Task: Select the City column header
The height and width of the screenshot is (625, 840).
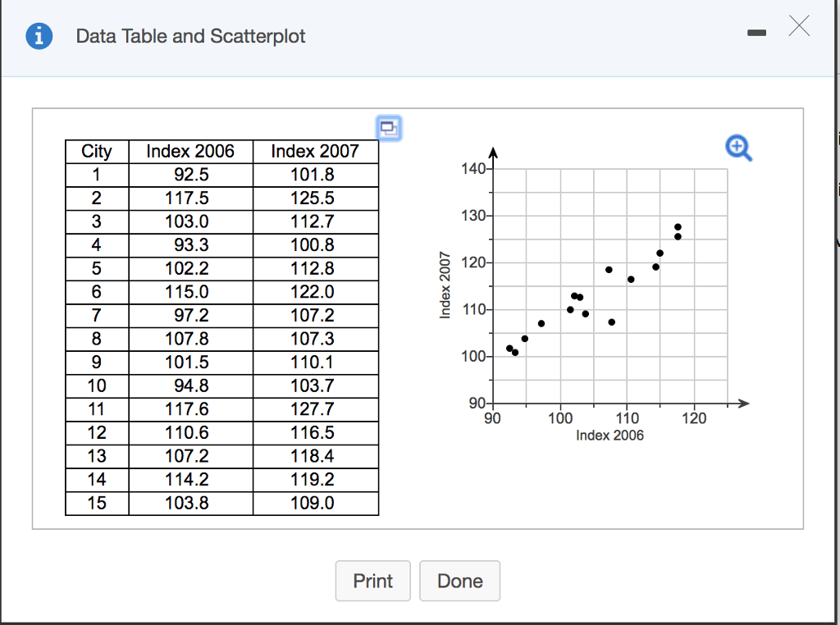Action: 97,151
